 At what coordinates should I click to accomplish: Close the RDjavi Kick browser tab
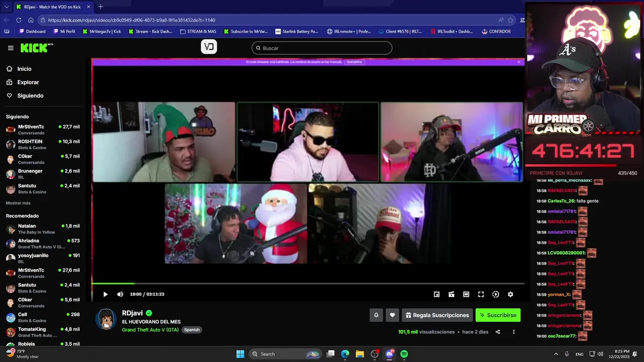89,7
